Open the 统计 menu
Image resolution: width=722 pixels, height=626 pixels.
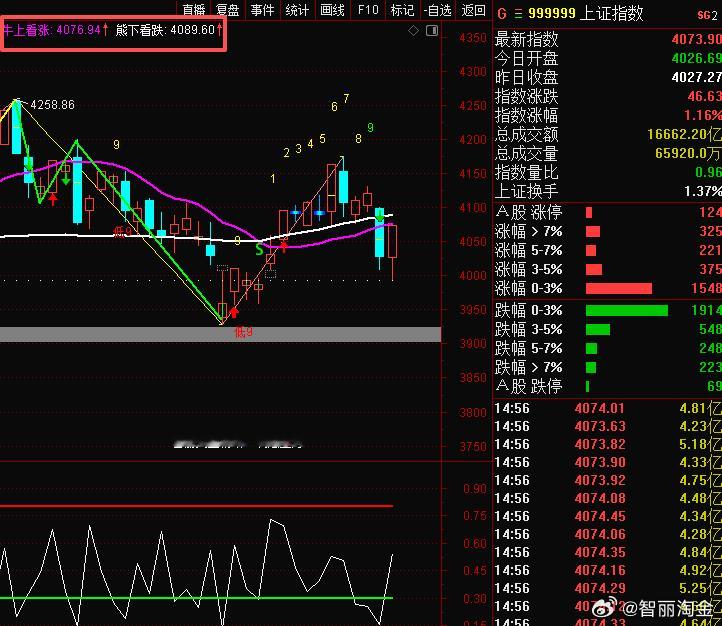(297, 10)
